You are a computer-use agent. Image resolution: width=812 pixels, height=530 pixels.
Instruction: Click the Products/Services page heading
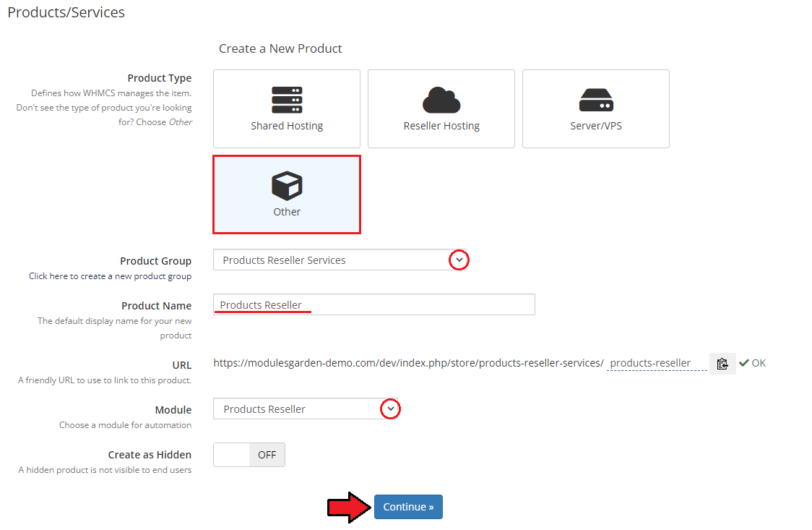(x=66, y=12)
